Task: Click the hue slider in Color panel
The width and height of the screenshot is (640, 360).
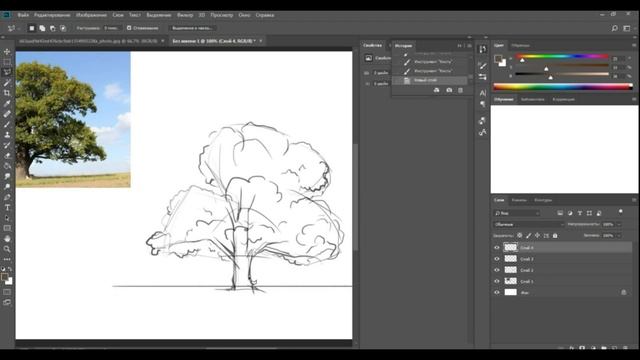Action: pyautogui.click(x=562, y=56)
